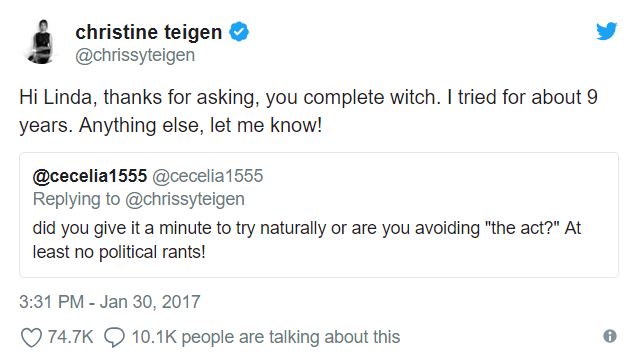Click the 10.1K reply count number
Image resolution: width=635 pixels, height=360 pixels.
pos(154,337)
